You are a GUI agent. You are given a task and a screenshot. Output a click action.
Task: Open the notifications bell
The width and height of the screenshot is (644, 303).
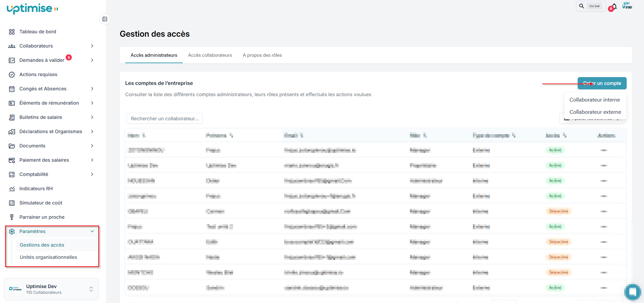pyautogui.click(x=614, y=6)
